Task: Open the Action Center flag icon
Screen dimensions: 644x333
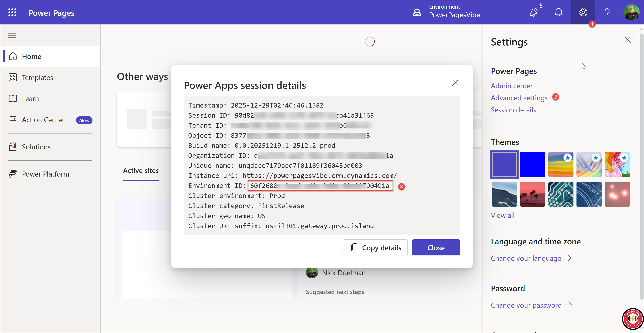Action: 13,119
